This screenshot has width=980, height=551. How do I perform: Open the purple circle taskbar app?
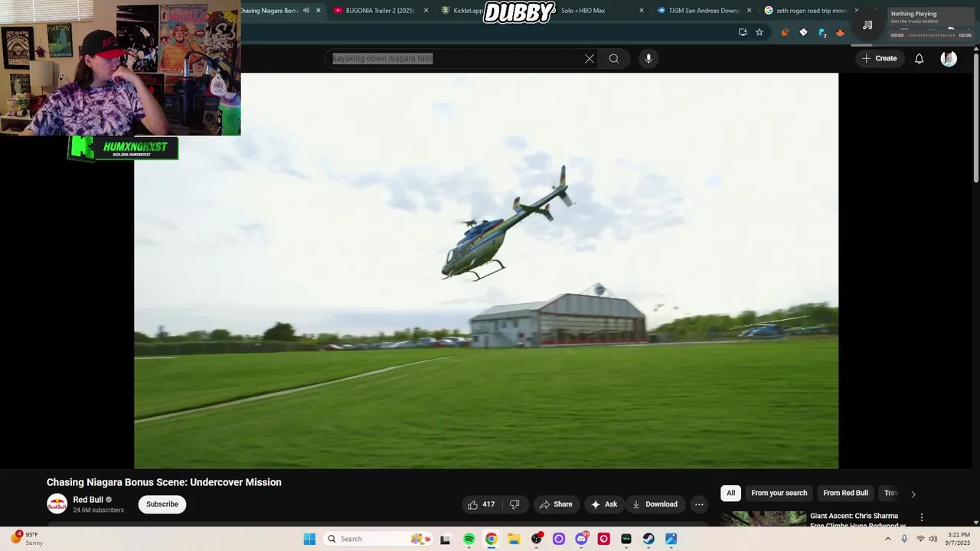[x=559, y=539]
